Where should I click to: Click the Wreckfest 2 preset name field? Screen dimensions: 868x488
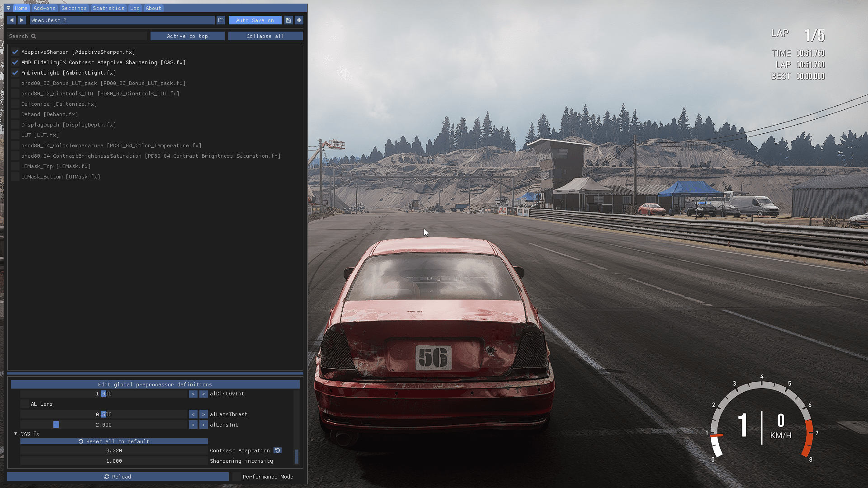point(122,20)
